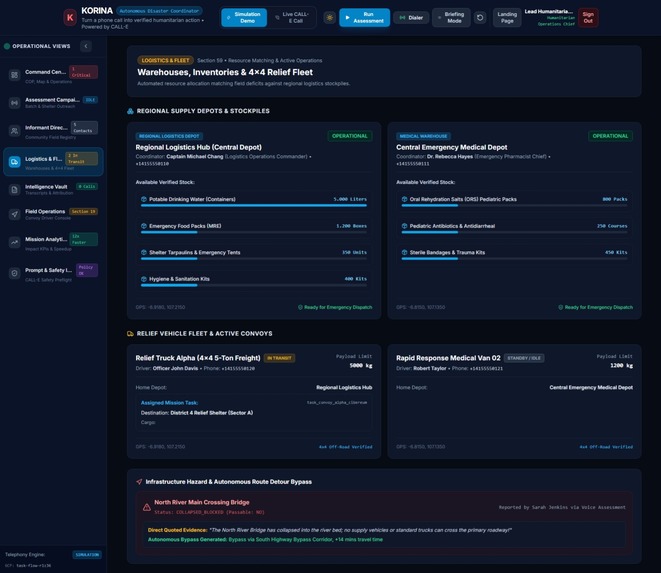The width and height of the screenshot is (661, 573).
Task: Click the Hygiene & Sanitation Kits package icon
Action: (x=144, y=279)
